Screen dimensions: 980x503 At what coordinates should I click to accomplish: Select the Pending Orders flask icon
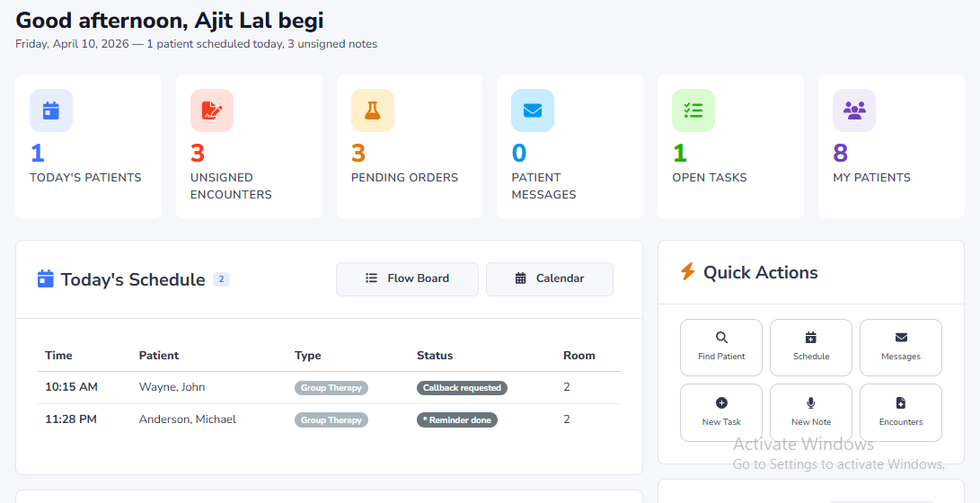pos(372,110)
